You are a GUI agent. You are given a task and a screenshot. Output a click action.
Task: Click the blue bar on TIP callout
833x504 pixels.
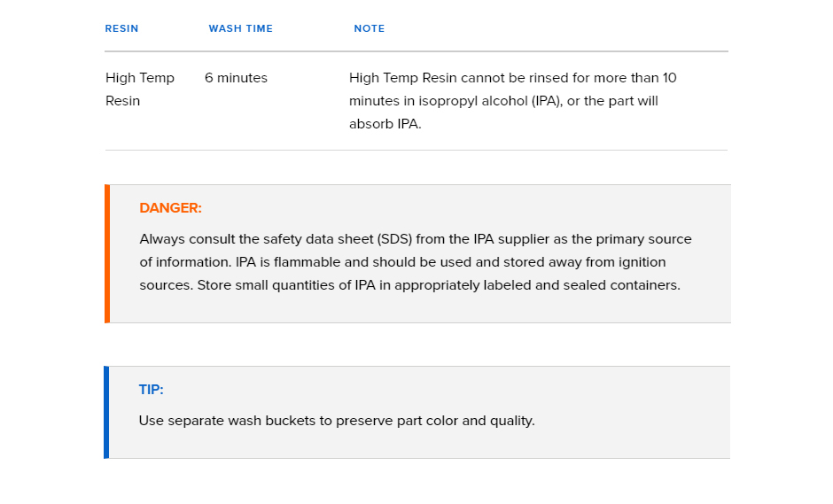pos(106,412)
